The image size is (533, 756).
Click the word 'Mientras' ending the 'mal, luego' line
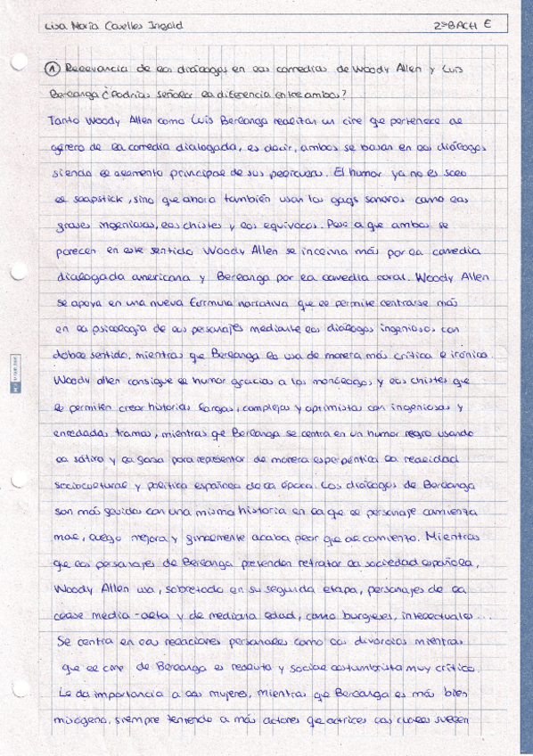tap(452, 537)
